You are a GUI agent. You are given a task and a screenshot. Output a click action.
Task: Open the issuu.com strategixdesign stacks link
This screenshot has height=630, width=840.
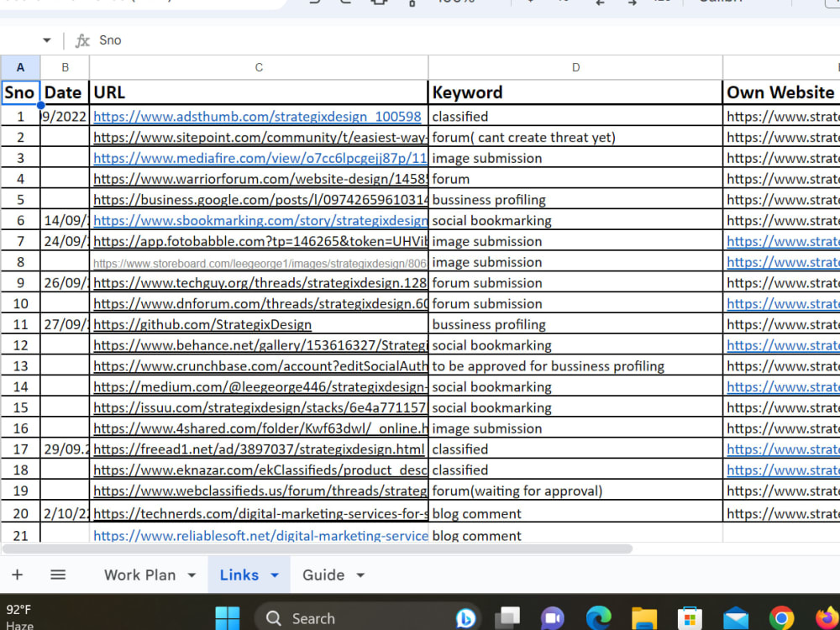tap(260, 407)
